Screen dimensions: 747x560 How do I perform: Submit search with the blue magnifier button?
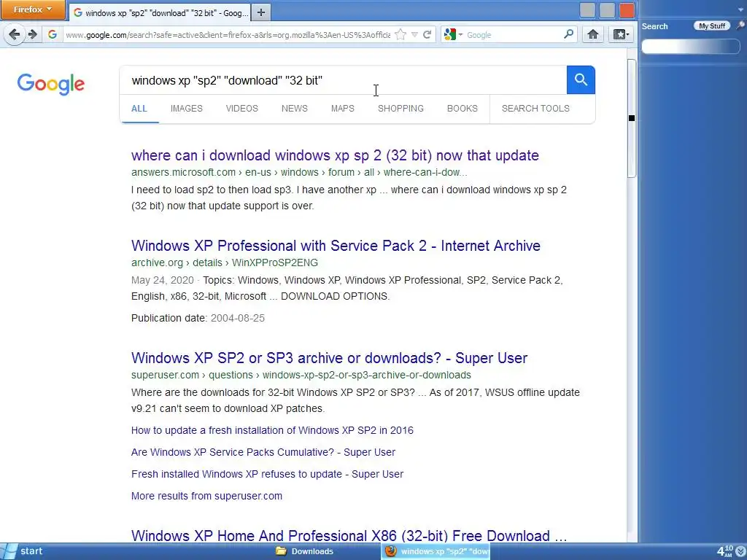(x=581, y=80)
